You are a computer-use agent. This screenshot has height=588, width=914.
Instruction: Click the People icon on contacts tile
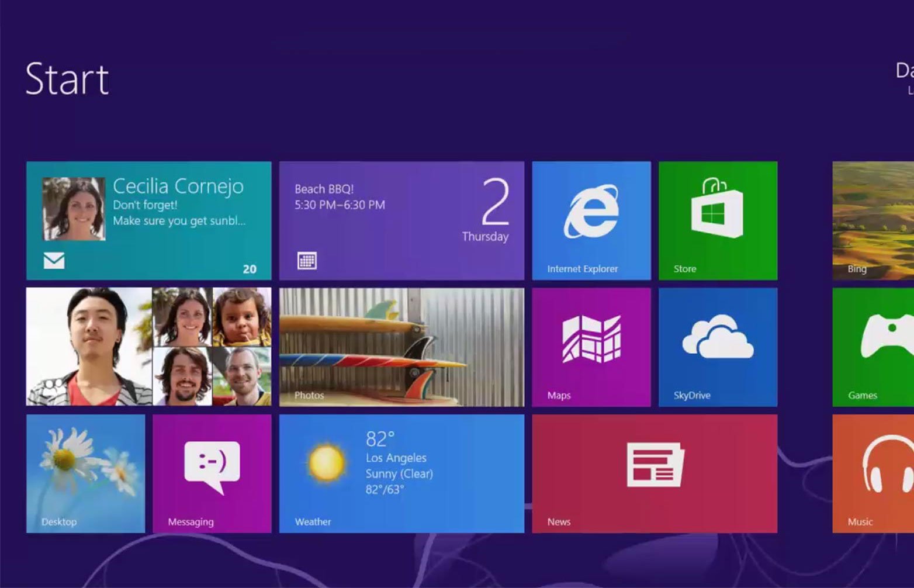point(52,386)
